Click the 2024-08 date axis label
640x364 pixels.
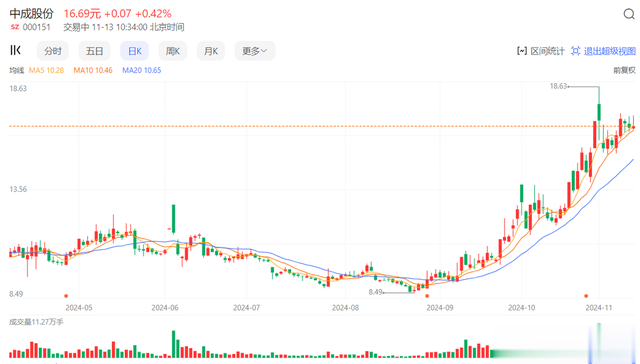(345, 308)
